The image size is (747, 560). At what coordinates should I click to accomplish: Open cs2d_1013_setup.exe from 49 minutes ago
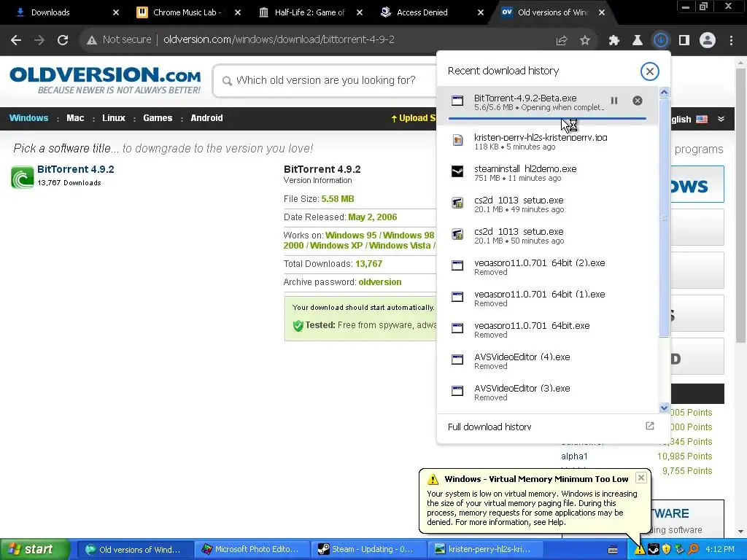[x=547, y=204]
